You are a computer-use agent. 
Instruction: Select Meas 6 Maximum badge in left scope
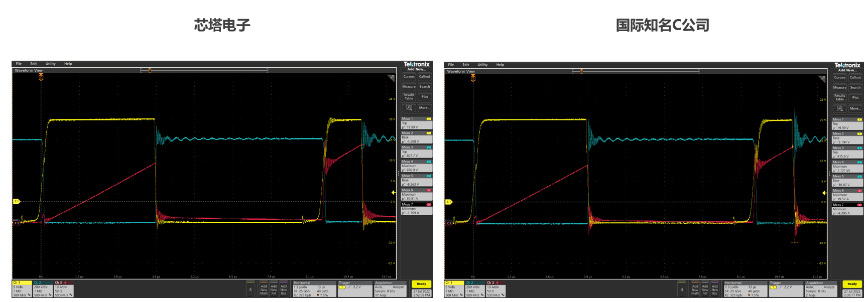coord(417,195)
